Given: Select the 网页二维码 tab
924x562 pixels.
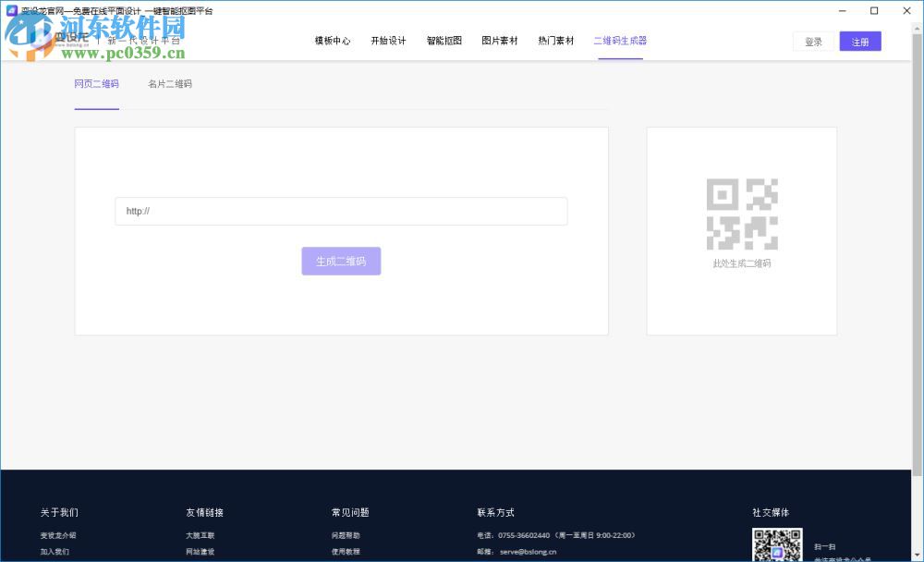Looking at the screenshot, I should pos(96,83).
